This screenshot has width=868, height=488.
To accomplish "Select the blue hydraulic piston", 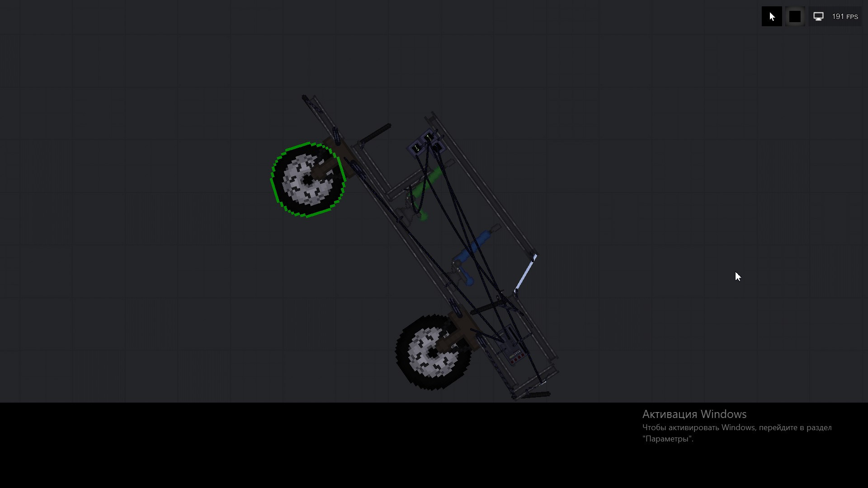I will pyautogui.click(x=483, y=237).
